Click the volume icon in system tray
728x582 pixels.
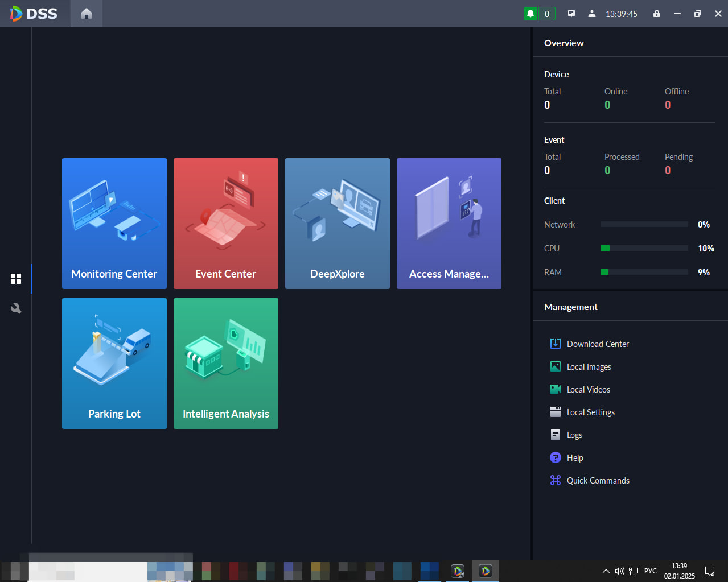pos(620,571)
